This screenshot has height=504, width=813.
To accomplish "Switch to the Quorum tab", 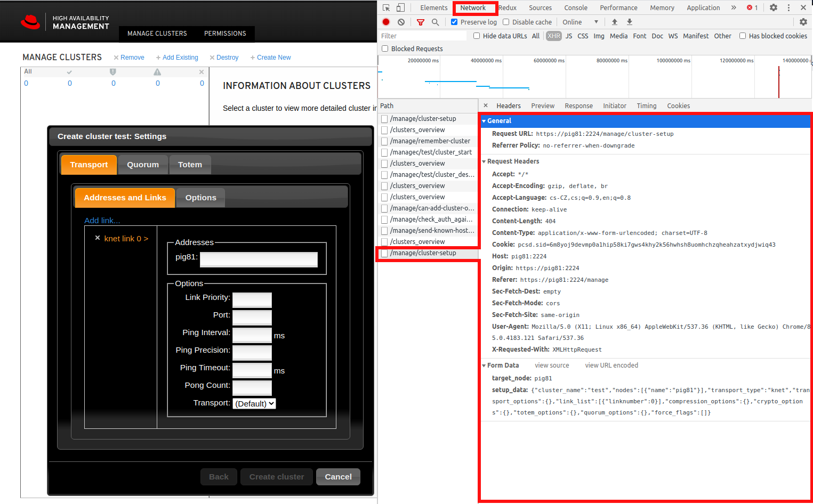I will pos(142,164).
